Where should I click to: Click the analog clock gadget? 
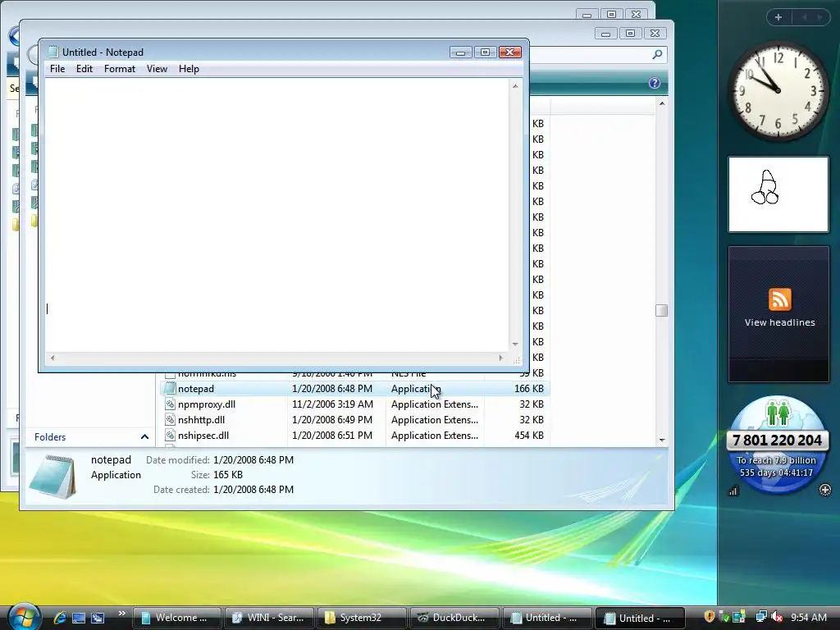(778, 91)
